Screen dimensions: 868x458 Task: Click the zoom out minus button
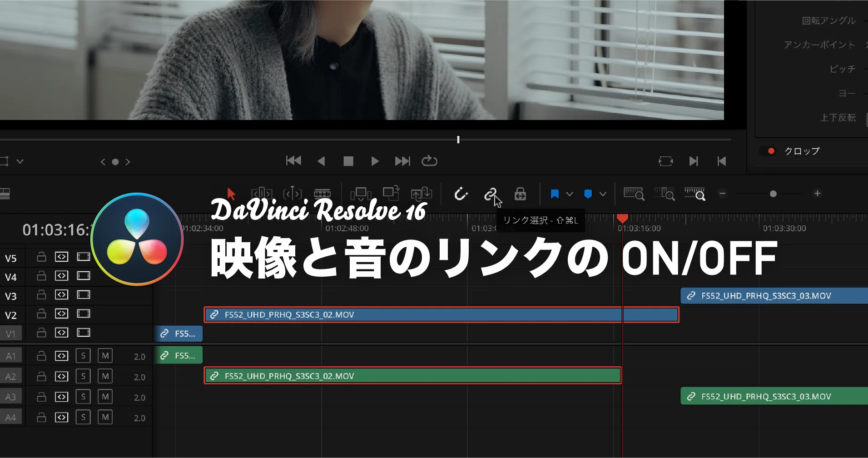point(723,194)
